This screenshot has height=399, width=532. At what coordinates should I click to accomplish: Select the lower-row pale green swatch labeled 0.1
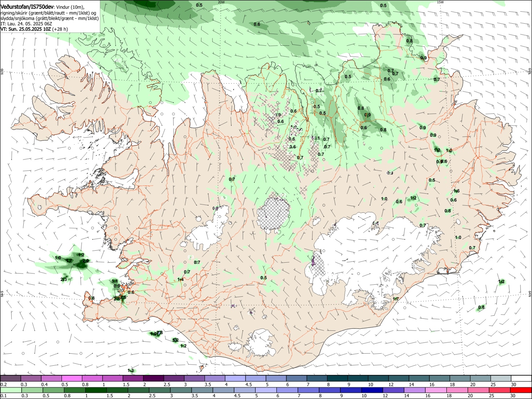pos(11,390)
